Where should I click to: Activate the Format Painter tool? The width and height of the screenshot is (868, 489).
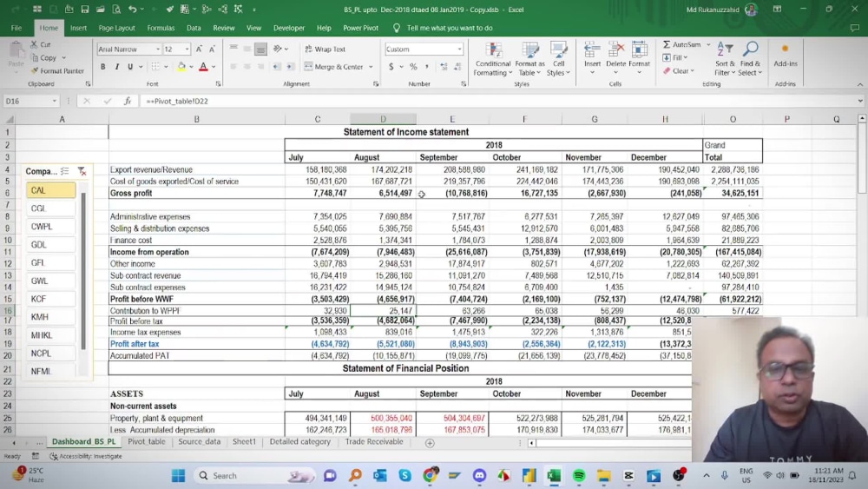tap(57, 71)
